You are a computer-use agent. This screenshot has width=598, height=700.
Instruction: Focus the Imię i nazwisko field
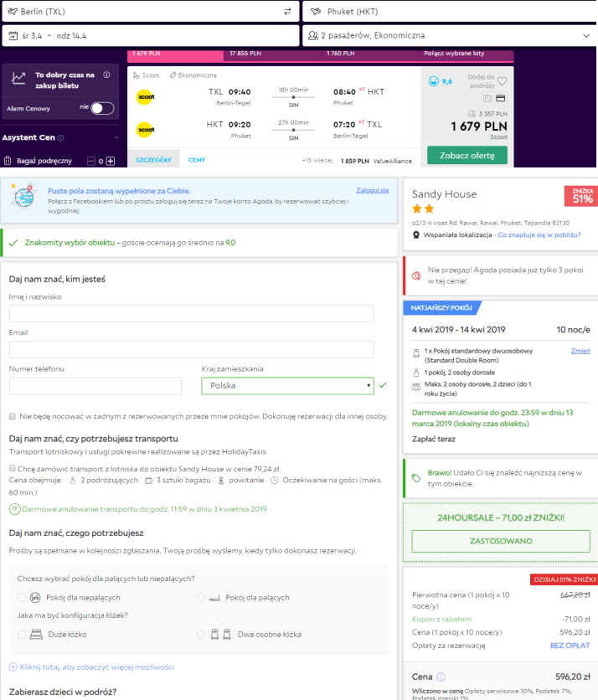(x=191, y=313)
